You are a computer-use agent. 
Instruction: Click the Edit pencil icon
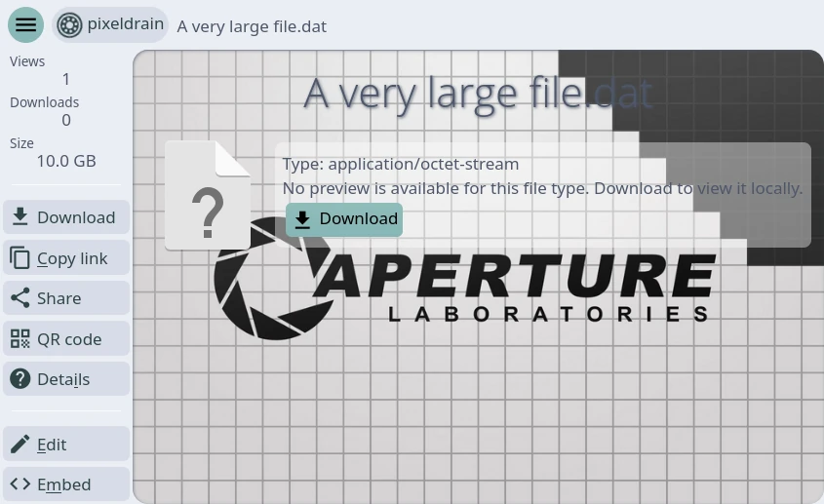coord(20,445)
